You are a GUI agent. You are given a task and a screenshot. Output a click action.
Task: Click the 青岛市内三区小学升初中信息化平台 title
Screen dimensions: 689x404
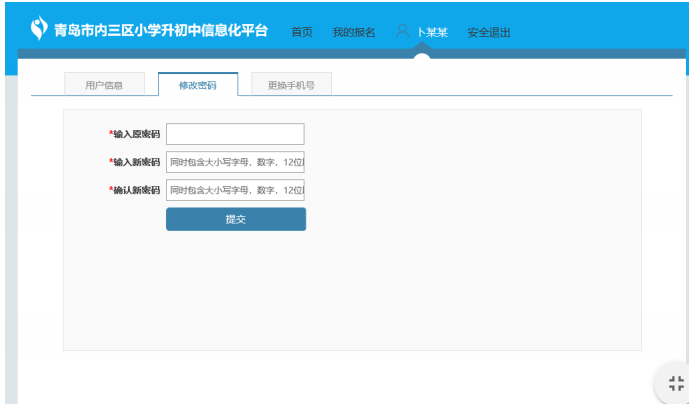(x=161, y=31)
